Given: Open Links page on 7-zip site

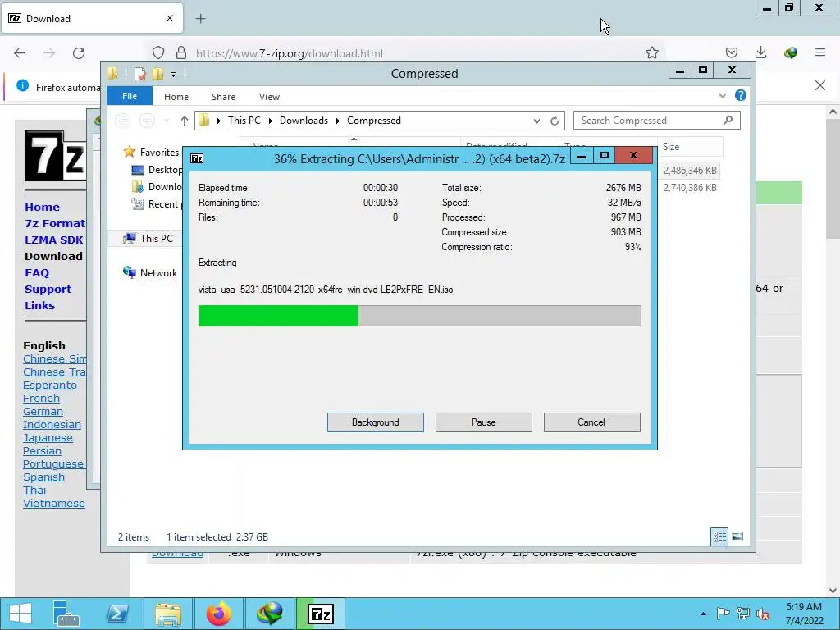Looking at the screenshot, I should [x=39, y=305].
